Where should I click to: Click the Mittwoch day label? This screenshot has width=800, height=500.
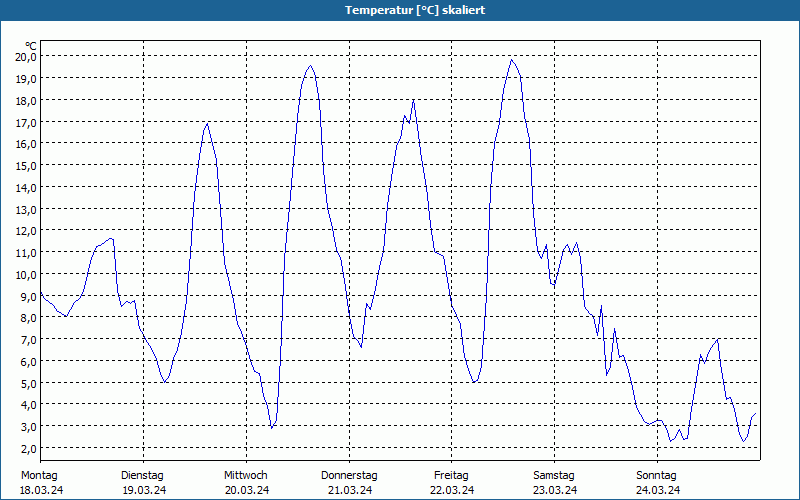246,476
